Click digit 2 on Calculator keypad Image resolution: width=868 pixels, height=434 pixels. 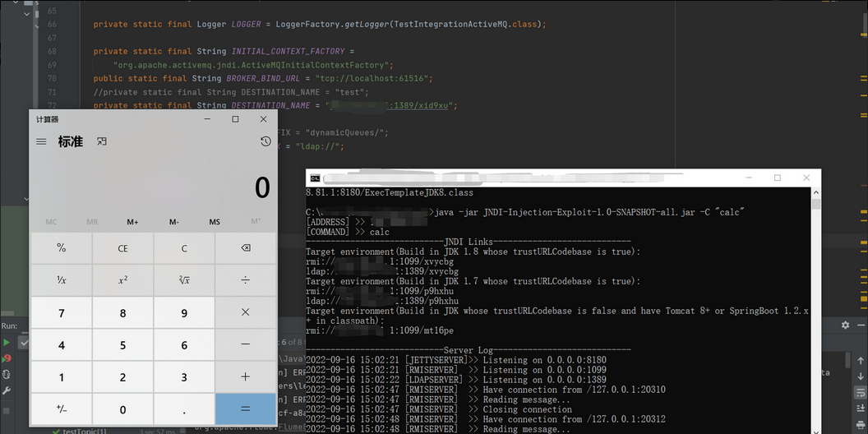point(123,377)
